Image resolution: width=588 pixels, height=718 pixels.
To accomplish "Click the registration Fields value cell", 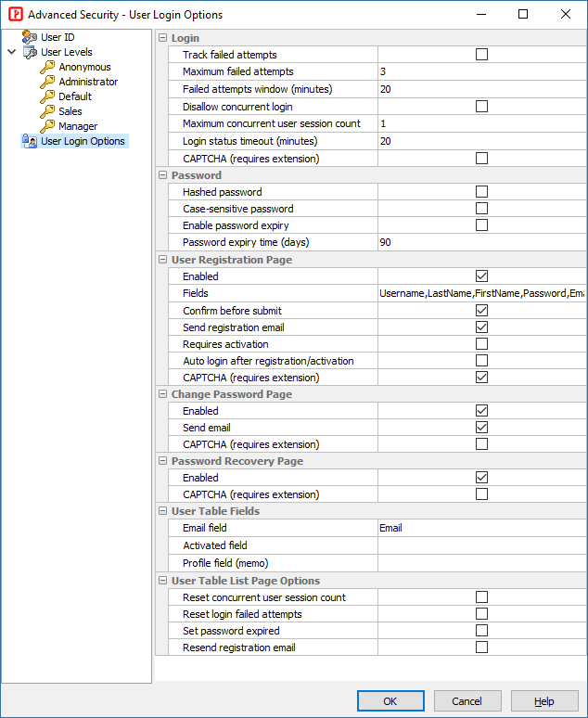I will (482, 293).
